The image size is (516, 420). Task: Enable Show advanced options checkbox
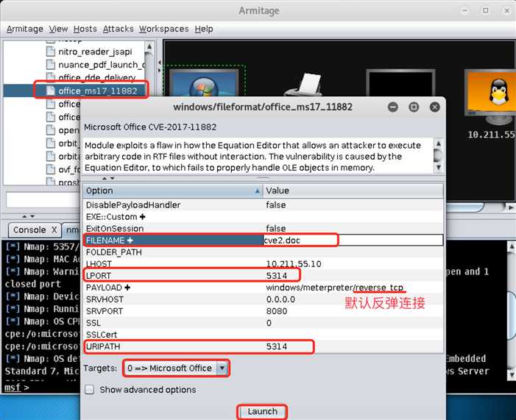[90, 390]
